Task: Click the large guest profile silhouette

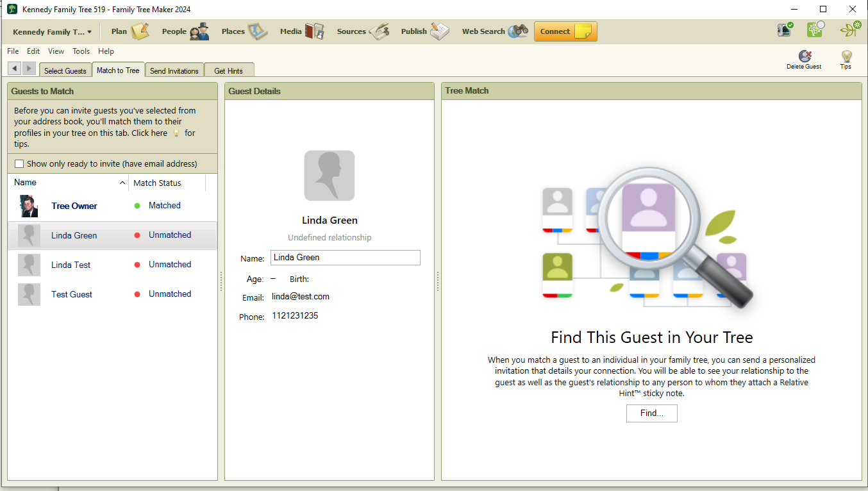Action: click(330, 176)
